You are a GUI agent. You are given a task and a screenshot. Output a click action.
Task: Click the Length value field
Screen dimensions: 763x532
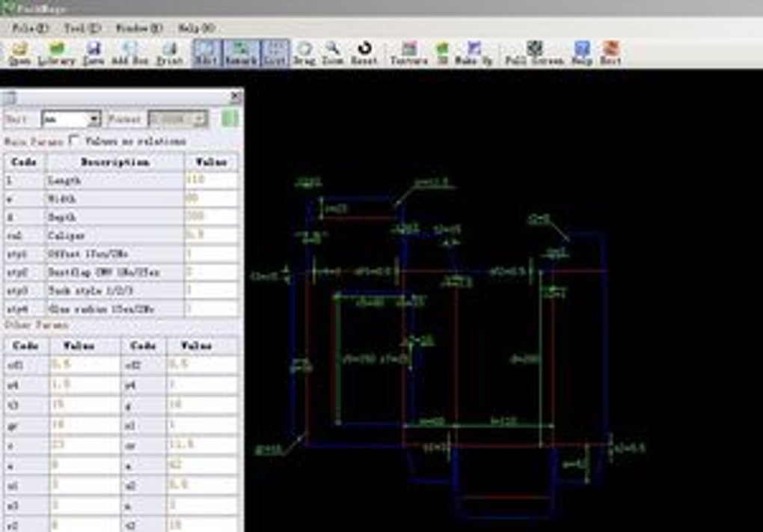[212, 180]
